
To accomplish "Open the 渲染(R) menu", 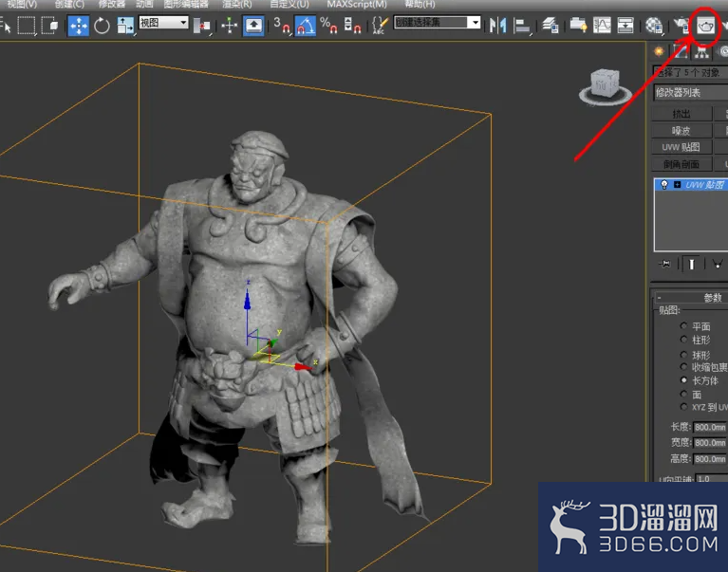I will [237, 4].
